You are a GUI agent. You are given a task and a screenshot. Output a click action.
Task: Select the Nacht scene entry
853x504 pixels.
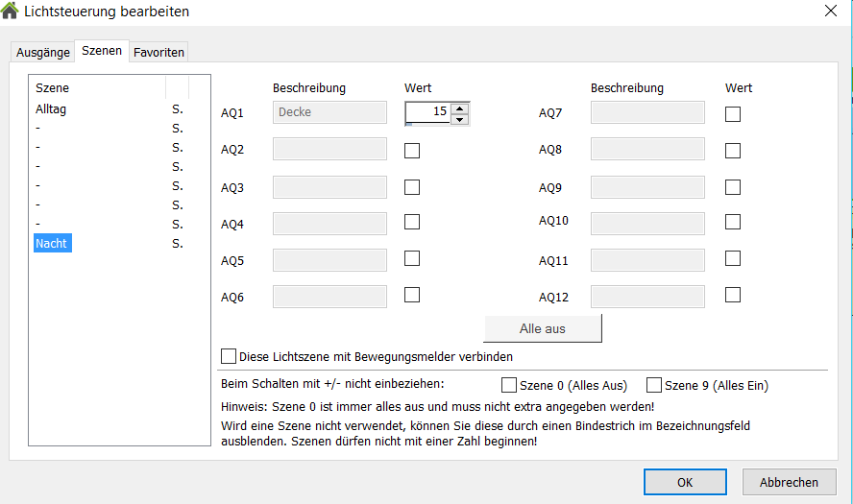[51, 244]
